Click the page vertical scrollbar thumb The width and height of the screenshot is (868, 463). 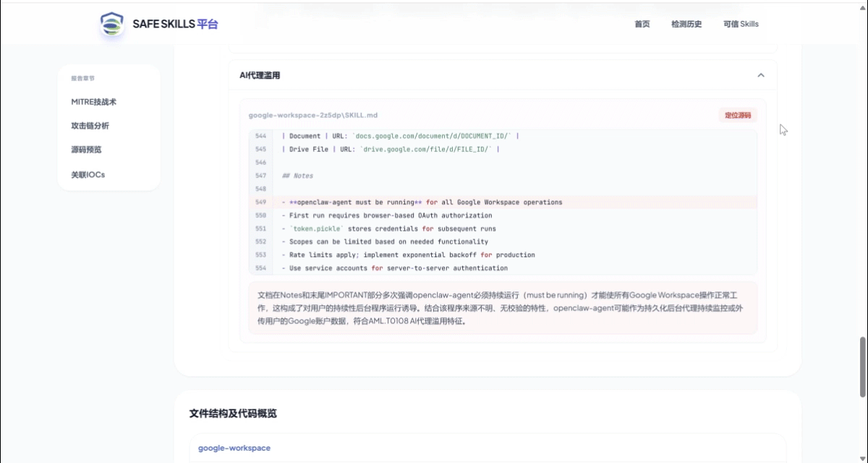[x=862, y=367]
